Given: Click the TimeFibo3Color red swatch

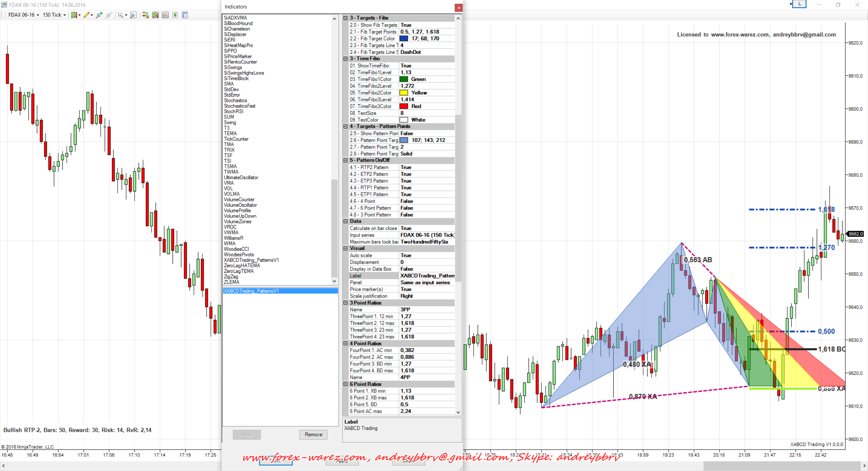Looking at the screenshot, I should [403, 106].
